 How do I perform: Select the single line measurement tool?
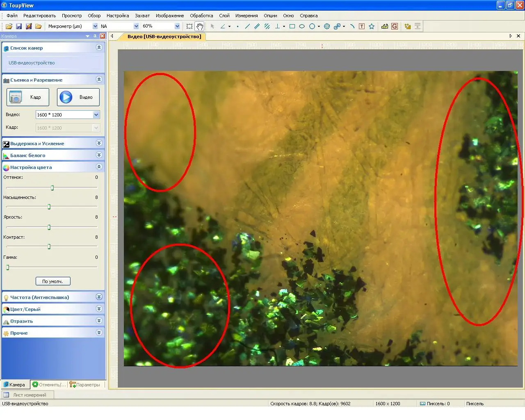pos(247,26)
